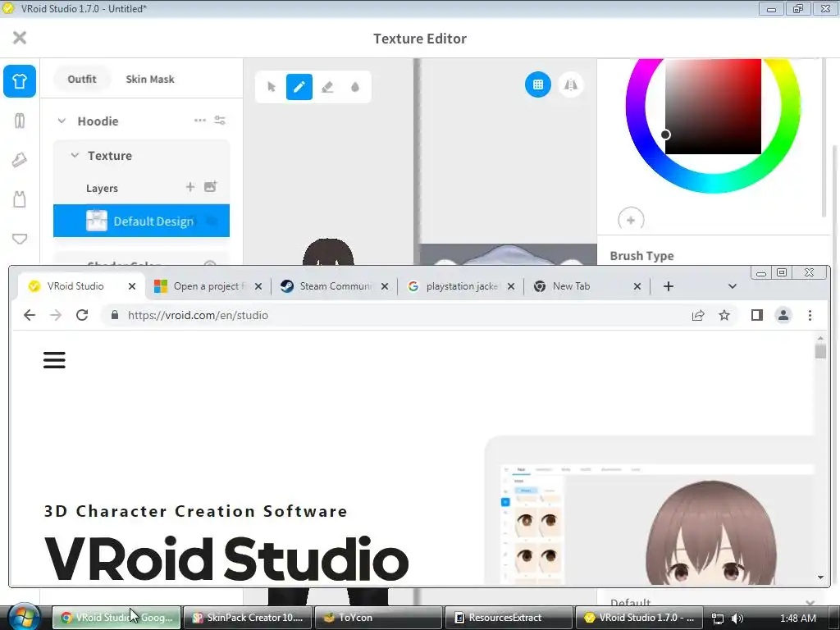
Task: Open ResourcesExtract taskbar item
Action: pos(509,618)
